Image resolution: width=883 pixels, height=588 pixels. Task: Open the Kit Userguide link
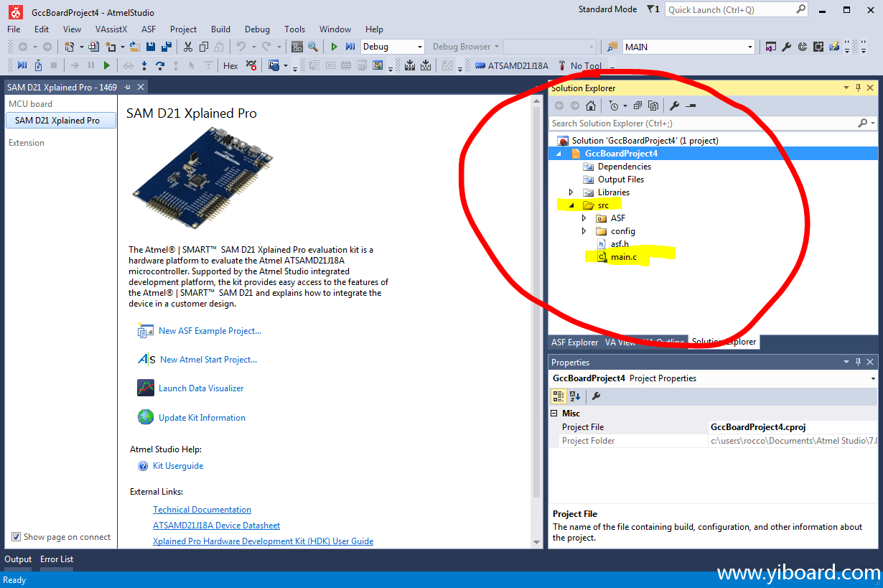[x=178, y=466]
